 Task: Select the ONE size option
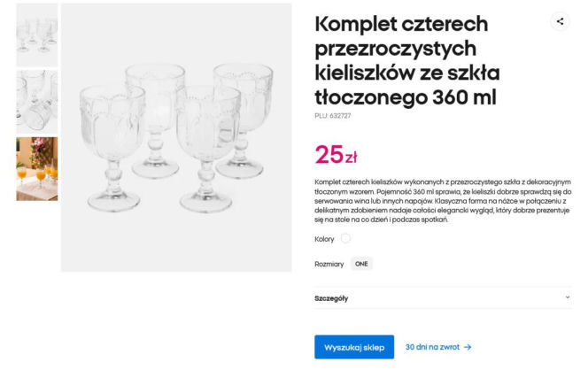[361, 264]
